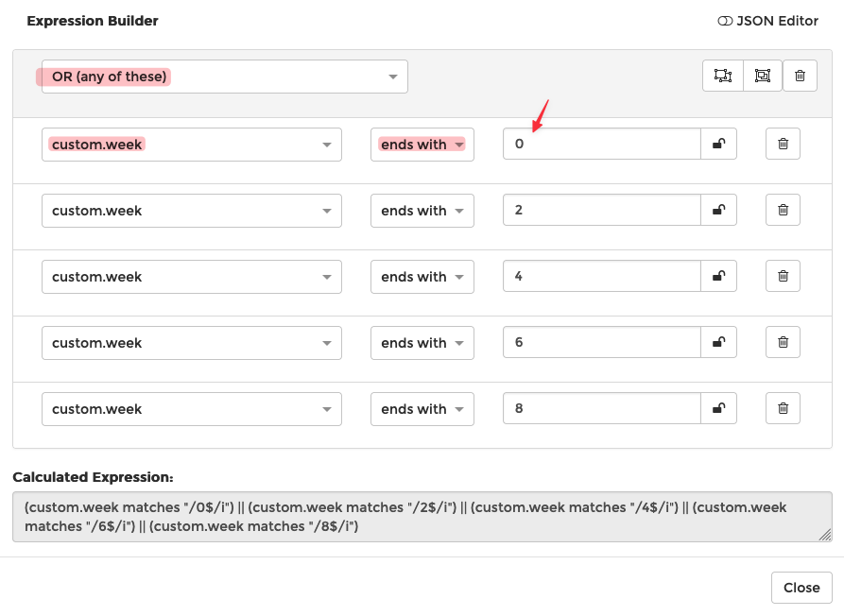Viewport: 844px width, 616px height.
Task: Toggle the lock icon beside value 6
Action: point(718,342)
